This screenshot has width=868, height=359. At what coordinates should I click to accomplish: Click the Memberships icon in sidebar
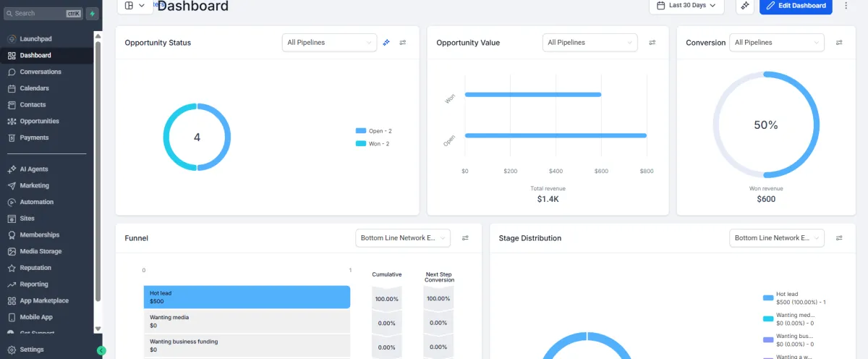[12, 235]
